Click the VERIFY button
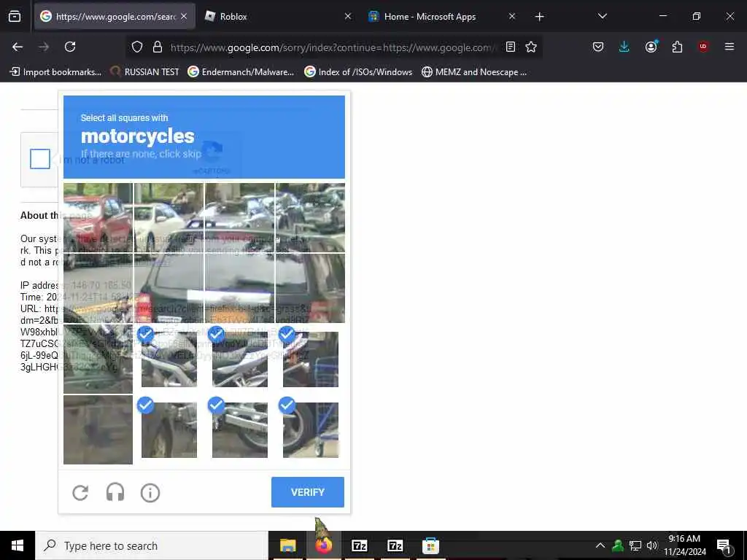This screenshot has height=560, width=747. click(308, 492)
